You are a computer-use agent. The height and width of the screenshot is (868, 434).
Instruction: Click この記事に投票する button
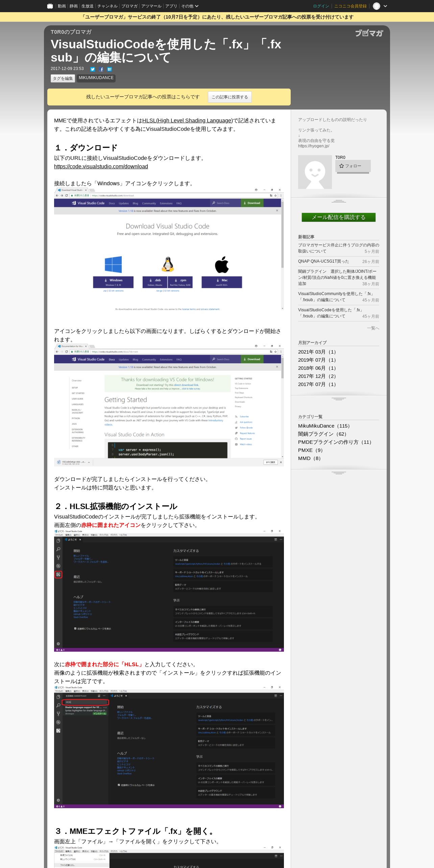point(230,97)
